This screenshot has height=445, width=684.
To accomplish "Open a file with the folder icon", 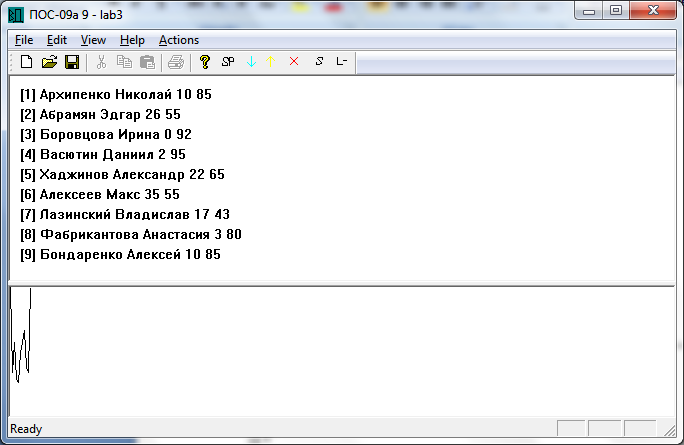I will coord(49,62).
